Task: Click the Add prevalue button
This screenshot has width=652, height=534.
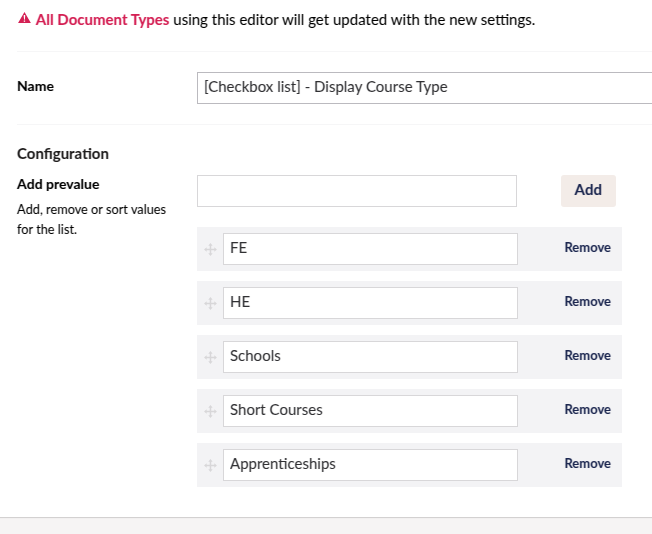Action: [588, 190]
